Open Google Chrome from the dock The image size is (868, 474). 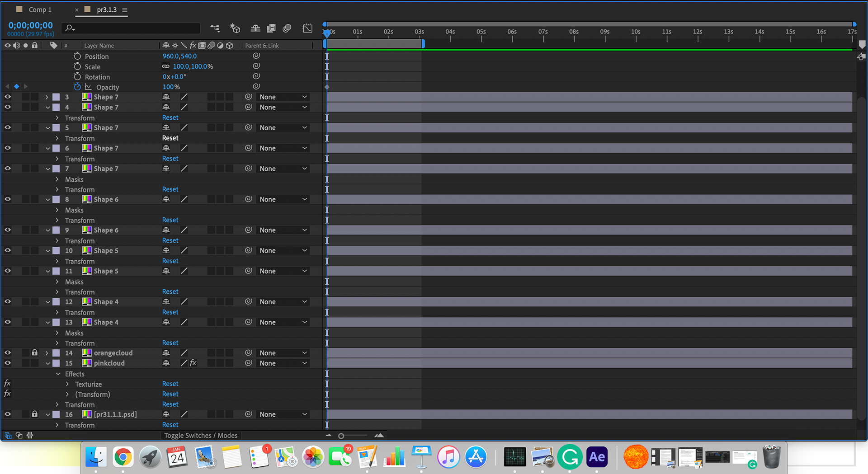coord(123,457)
